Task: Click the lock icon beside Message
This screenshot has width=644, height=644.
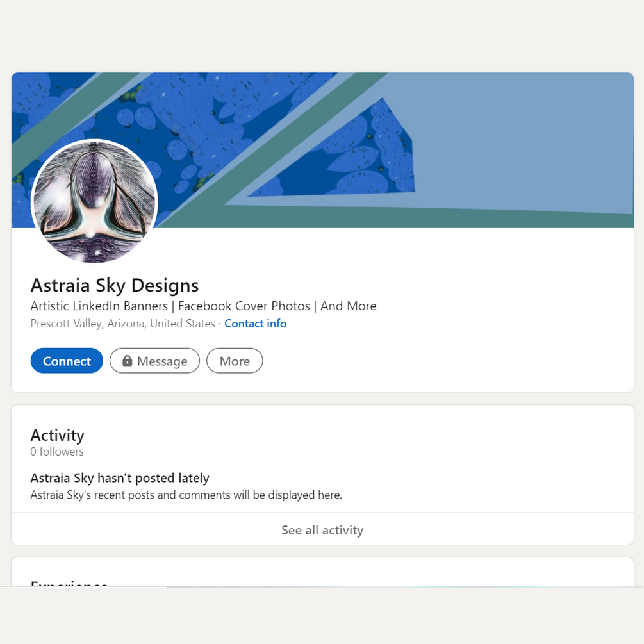Action: [128, 360]
